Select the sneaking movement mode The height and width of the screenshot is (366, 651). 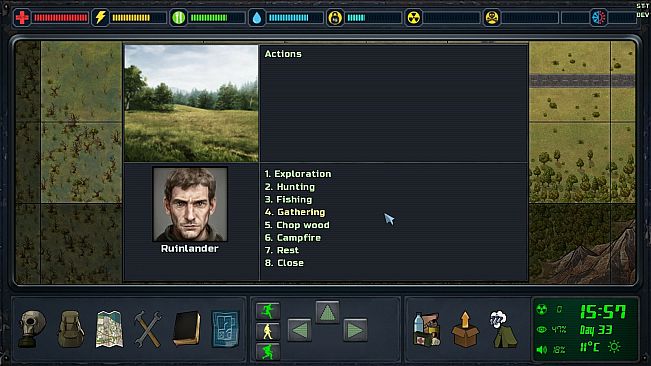coord(268,351)
